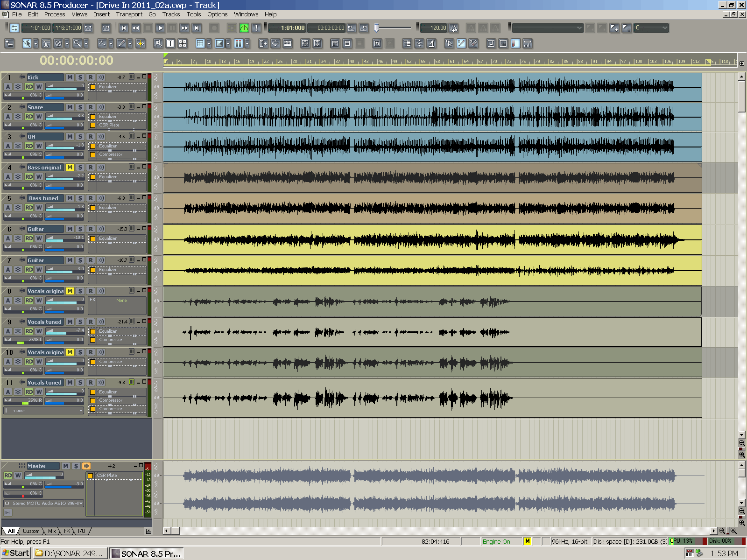747x560 pixels.
Task: Solo the Snare track
Action: (x=80, y=107)
